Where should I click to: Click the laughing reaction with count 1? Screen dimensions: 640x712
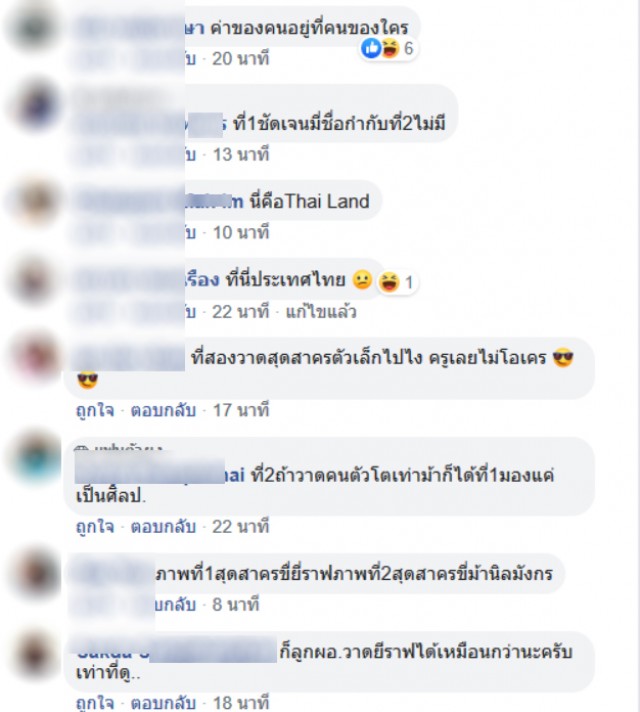(388, 282)
